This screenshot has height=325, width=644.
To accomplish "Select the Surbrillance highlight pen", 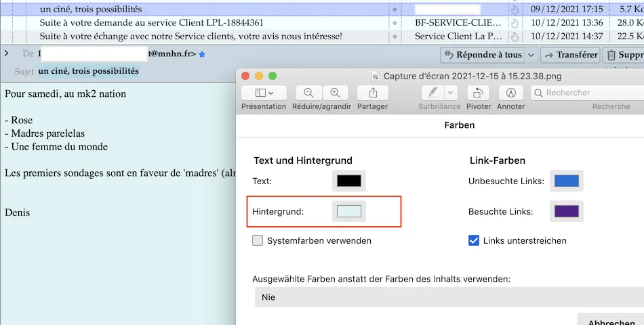I will tap(433, 93).
